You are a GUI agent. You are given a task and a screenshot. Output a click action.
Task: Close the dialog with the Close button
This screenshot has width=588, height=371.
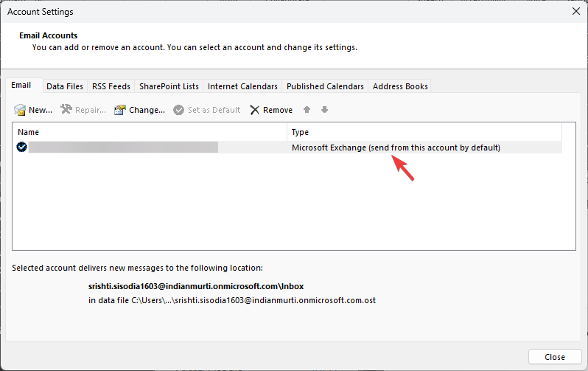point(555,357)
